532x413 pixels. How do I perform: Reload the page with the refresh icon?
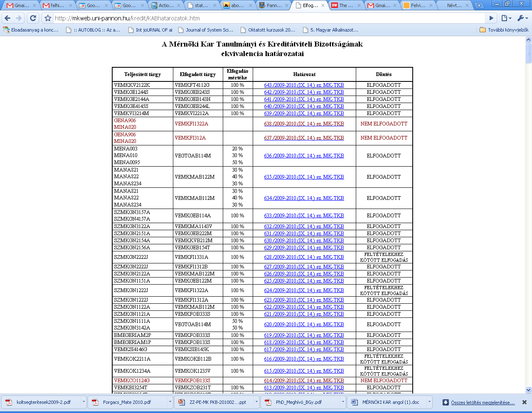tap(33, 18)
